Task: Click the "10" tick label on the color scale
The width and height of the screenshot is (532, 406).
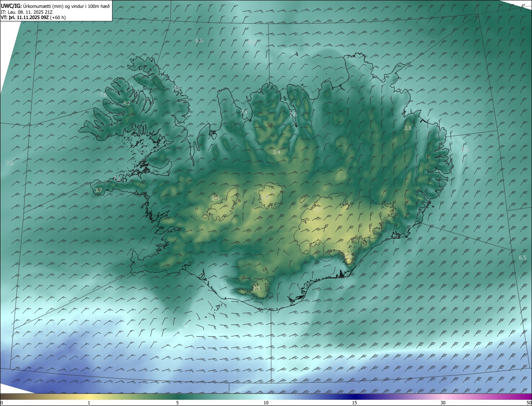Action: click(266, 403)
